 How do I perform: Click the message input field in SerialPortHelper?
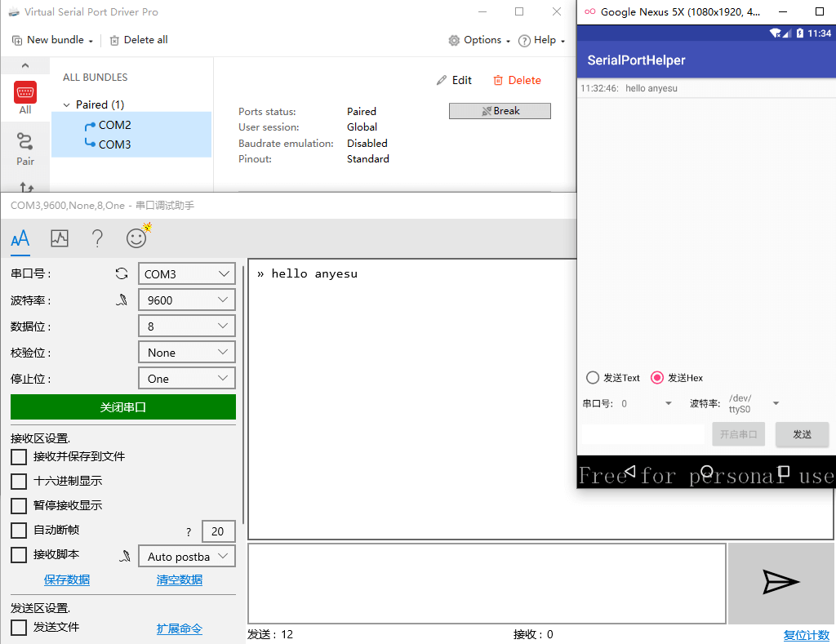click(x=643, y=433)
